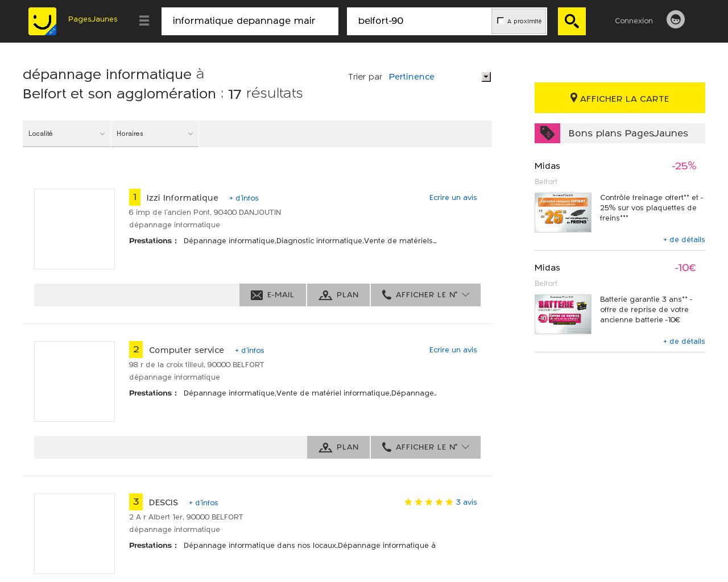Click Bons plans PagesJaunes heading
728x582 pixels.
(x=628, y=133)
